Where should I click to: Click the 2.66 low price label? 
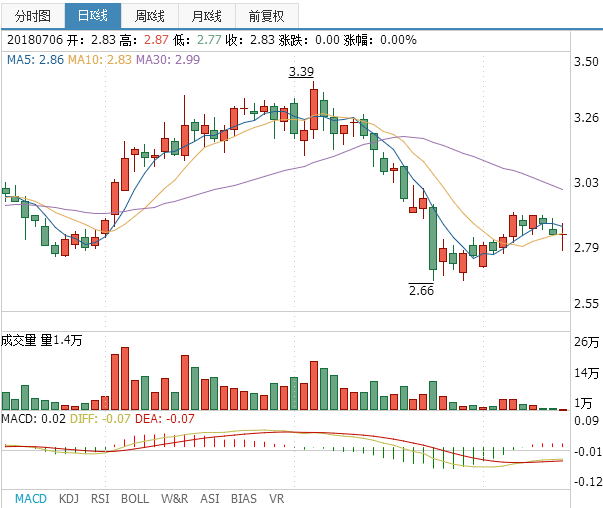click(421, 290)
